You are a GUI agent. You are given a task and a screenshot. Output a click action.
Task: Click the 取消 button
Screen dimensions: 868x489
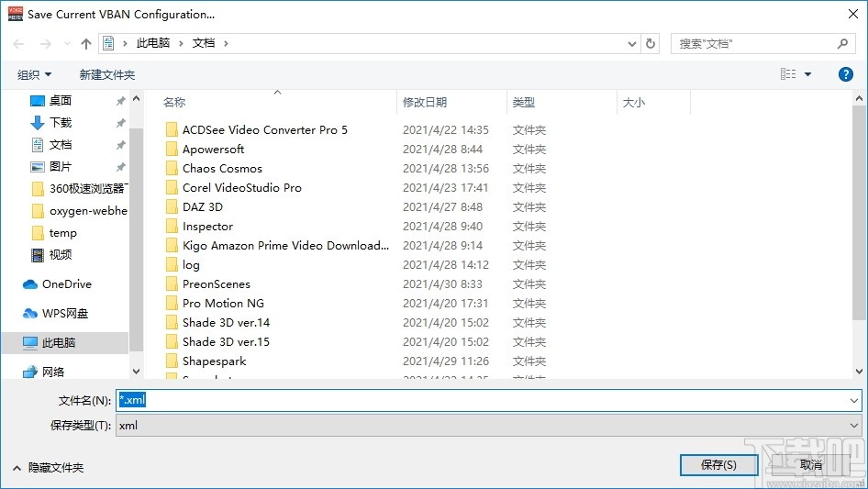coord(811,464)
